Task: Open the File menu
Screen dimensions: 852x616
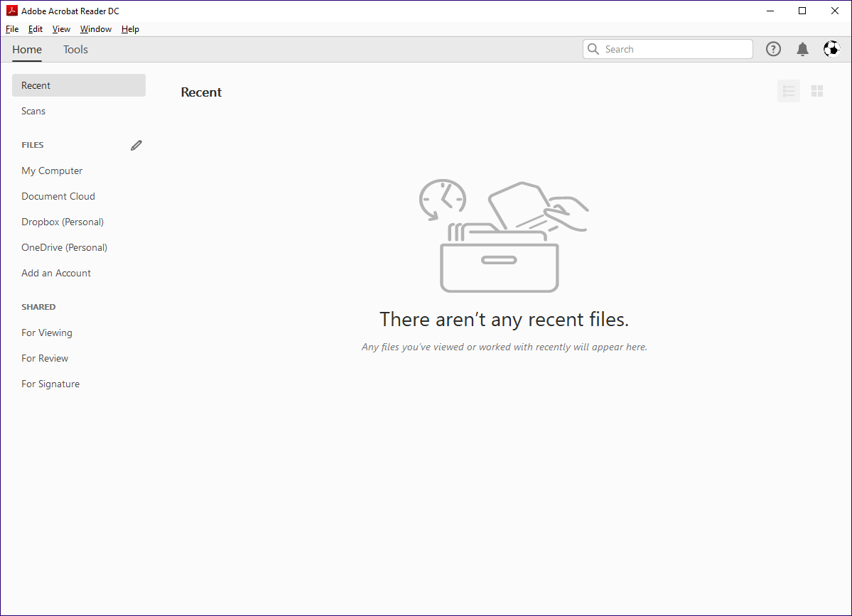Action: [11, 29]
